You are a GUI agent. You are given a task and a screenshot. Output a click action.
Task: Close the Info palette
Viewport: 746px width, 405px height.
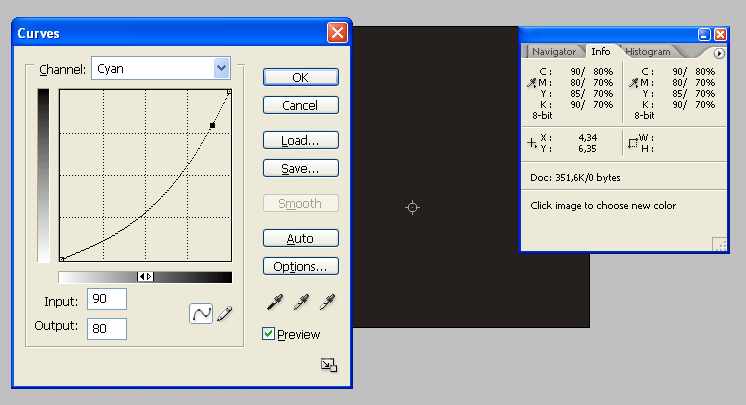click(x=720, y=34)
